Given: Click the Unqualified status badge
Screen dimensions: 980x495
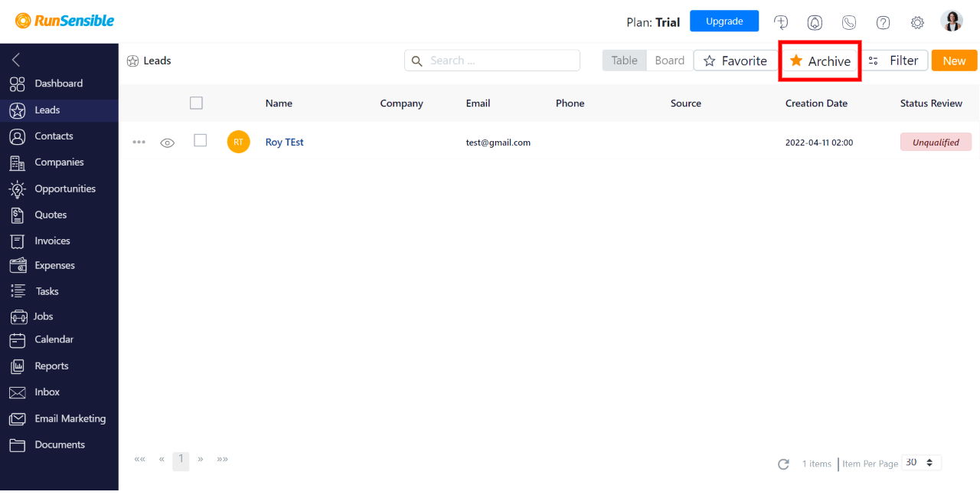Looking at the screenshot, I should (x=936, y=142).
